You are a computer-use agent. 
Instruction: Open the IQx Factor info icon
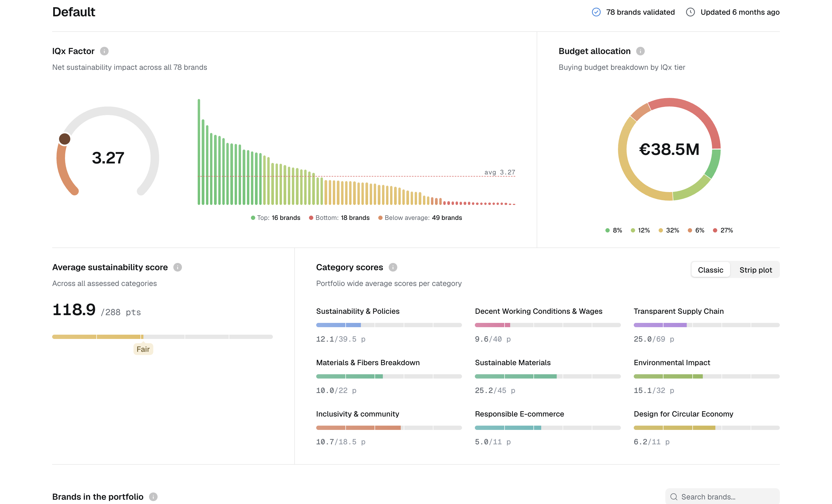pyautogui.click(x=104, y=51)
